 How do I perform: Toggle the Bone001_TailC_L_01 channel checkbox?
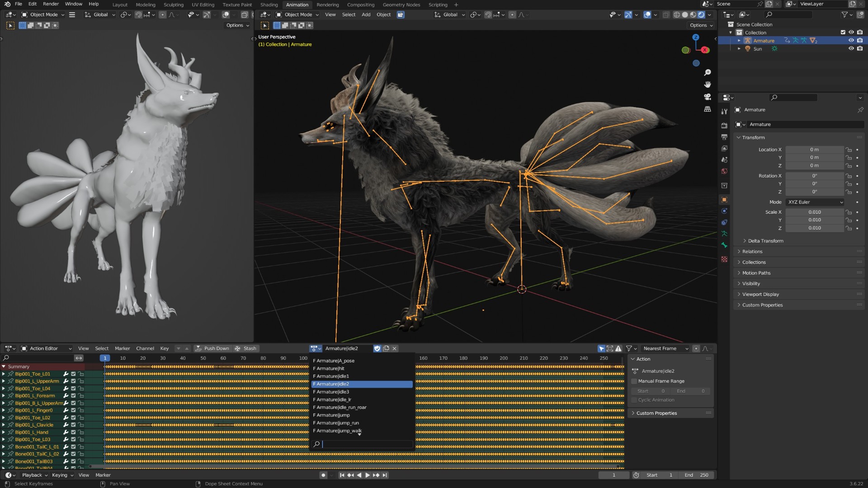(x=73, y=447)
